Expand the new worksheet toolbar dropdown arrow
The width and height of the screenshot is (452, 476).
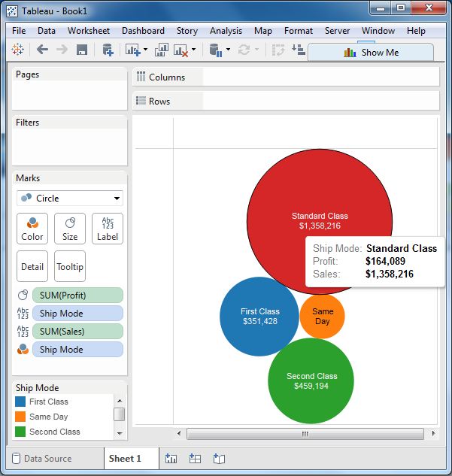(x=145, y=50)
